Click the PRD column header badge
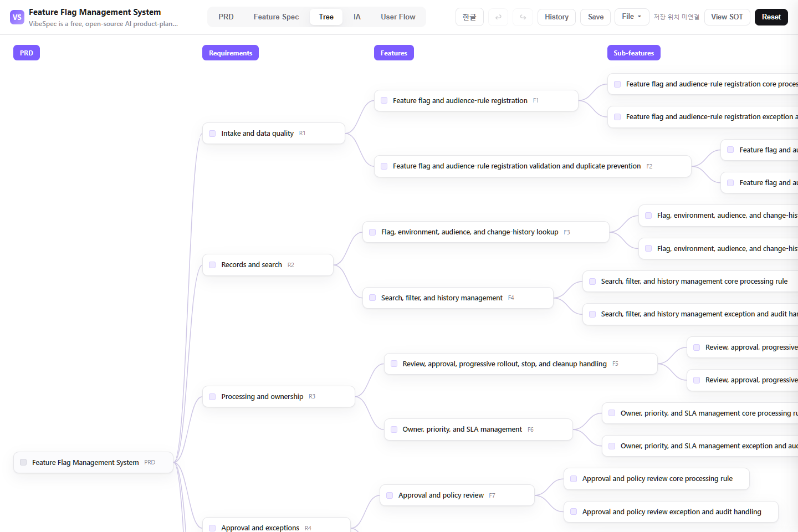Screen dimensions: 798x532 (x=27, y=53)
